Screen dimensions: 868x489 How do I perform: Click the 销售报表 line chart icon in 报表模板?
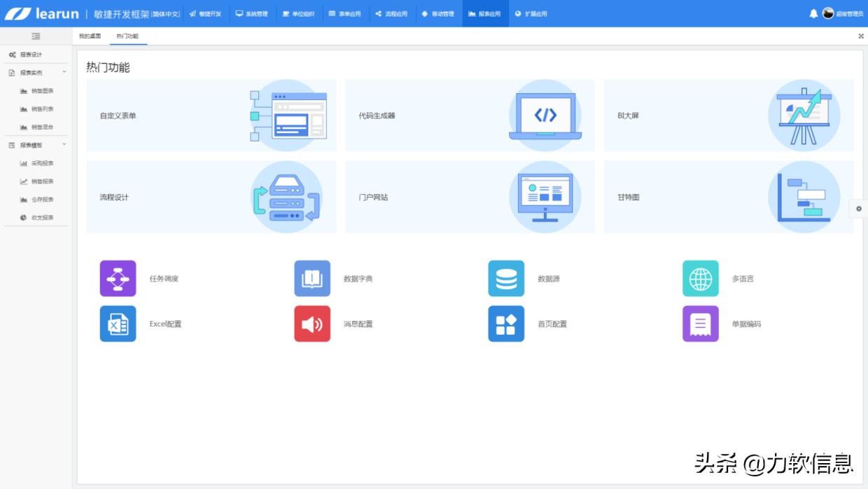tap(24, 181)
